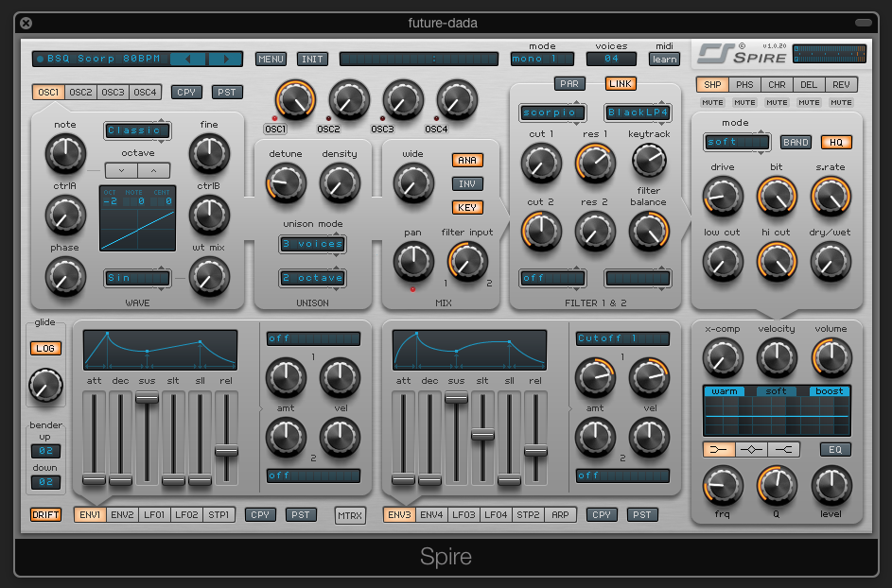The width and height of the screenshot is (892, 588).
Task: Open the mono 1 mode dropdown
Action: [x=542, y=59]
